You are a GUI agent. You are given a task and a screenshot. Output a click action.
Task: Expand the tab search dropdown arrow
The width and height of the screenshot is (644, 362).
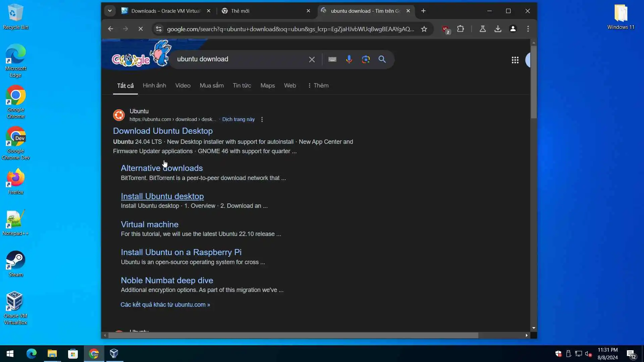click(x=110, y=11)
